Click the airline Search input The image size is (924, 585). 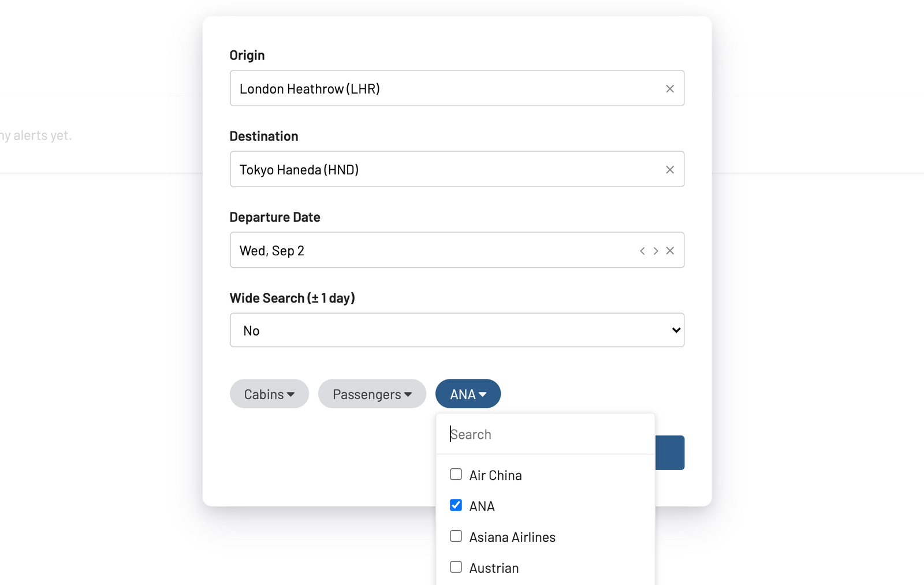(x=545, y=434)
